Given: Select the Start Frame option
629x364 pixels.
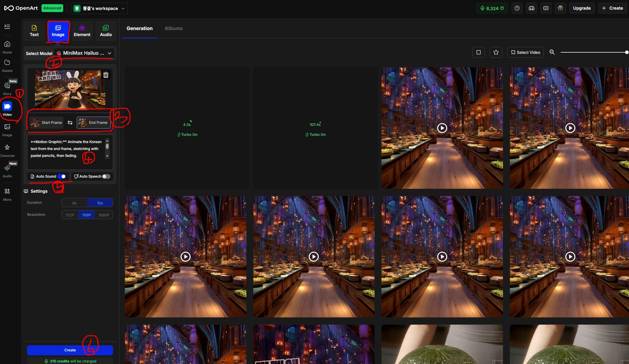Looking at the screenshot, I should tap(46, 123).
